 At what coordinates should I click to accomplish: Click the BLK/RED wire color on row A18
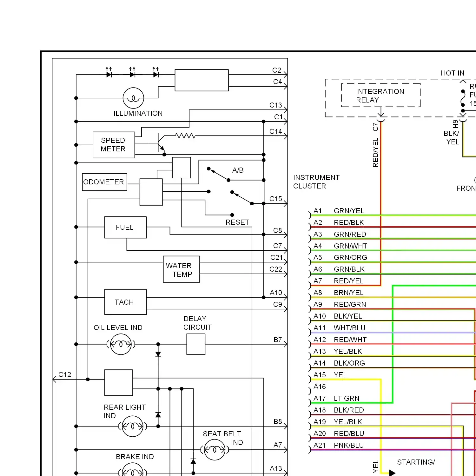pos(349,410)
